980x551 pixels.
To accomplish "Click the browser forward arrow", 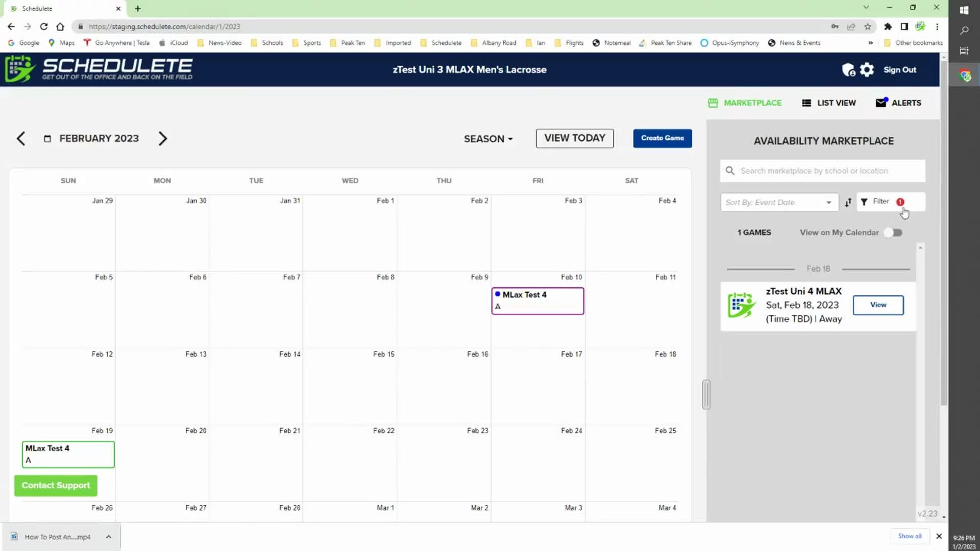I will click(28, 27).
